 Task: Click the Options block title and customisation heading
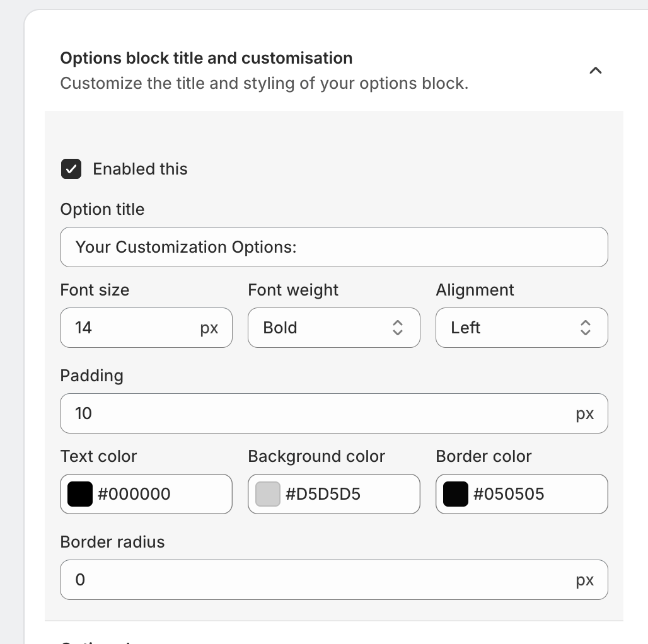coord(206,59)
